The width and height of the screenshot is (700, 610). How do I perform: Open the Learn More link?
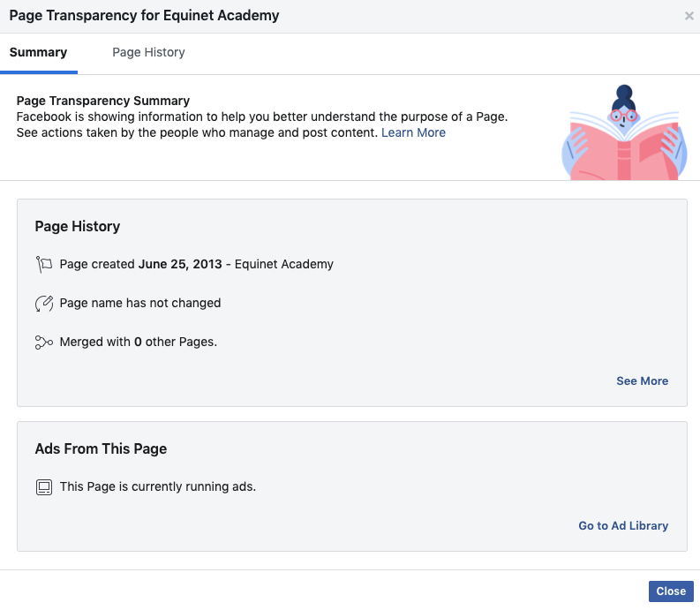413,132
